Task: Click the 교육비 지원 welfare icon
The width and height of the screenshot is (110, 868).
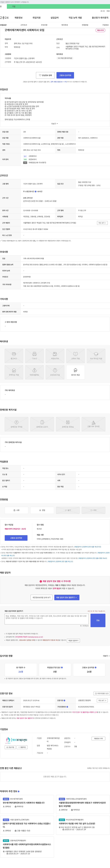Action: pos(76,356)
